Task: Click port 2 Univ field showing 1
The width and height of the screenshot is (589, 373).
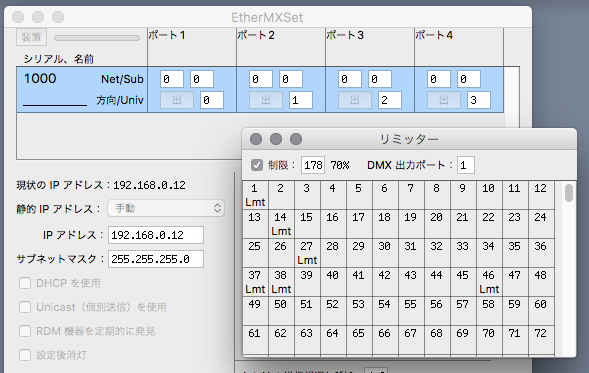Action: click(x=301, y=100)
